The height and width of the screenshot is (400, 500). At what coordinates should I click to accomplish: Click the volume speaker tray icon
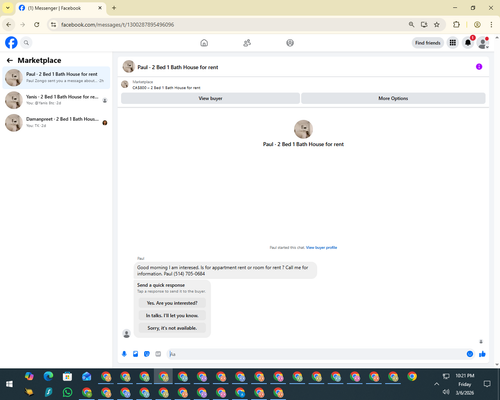(x=446, y=392)
